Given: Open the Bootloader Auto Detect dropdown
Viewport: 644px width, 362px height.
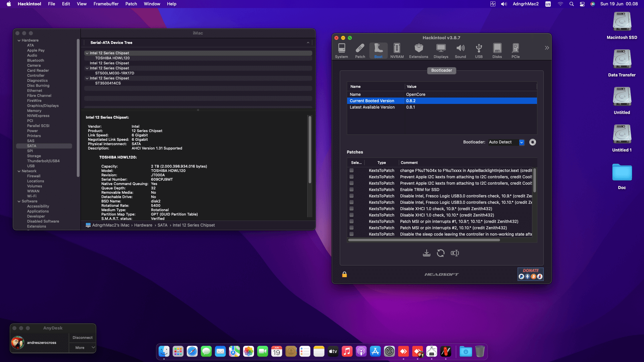Looking at the screenshot, I should (x=522, y=142).
